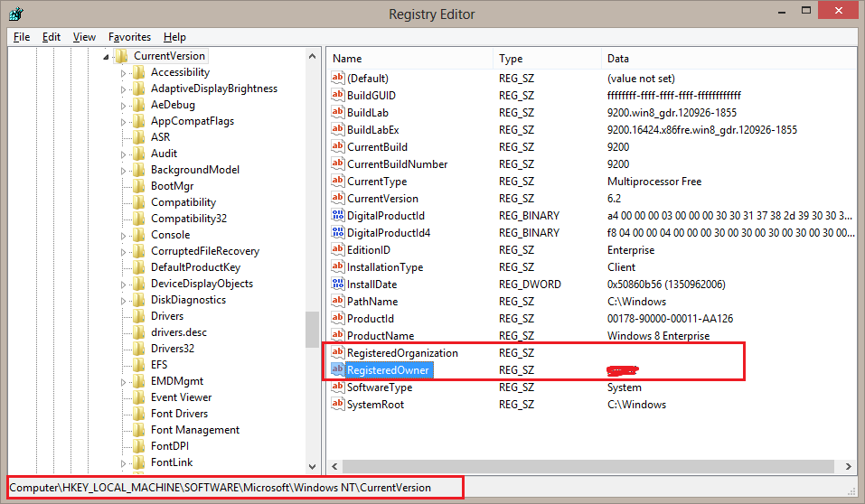This screenshot has height=504, width=865.
Task: Click the folder icon for Drivers32
Action: click(x=138, y=349)
